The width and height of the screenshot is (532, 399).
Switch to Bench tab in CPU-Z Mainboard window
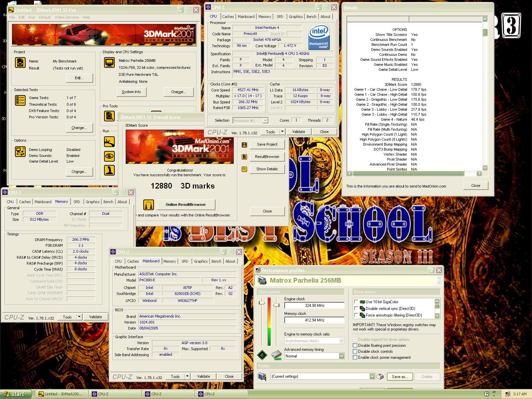pos(216,261)
